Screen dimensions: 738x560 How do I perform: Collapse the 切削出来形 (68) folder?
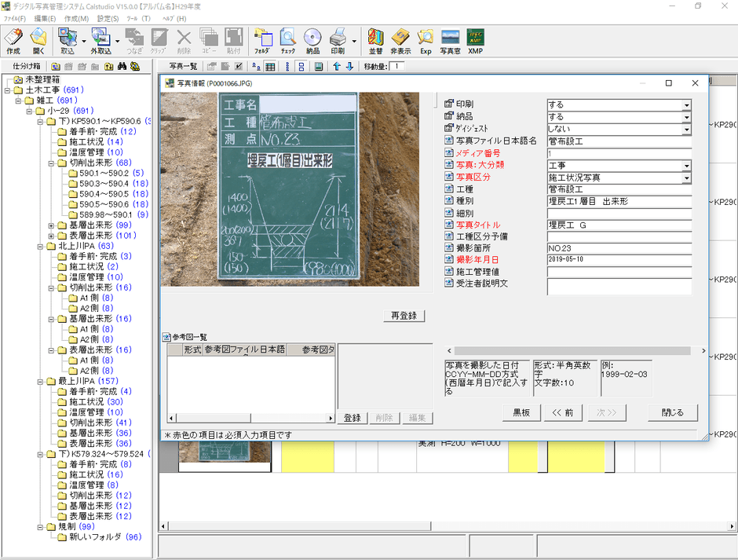tap(52, 163)
